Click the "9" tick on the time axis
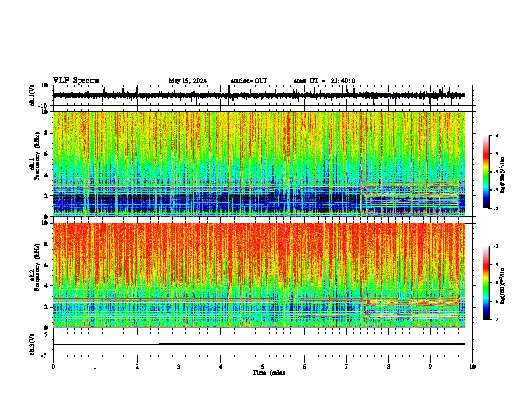The width and height of the screenshot is (532, 411). click(x=430, y=367)
